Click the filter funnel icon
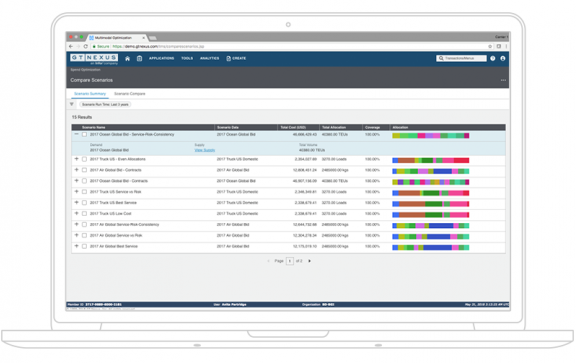Image resolution: width=576 pixels, height=363 pixels. click(x=72, y=104)
